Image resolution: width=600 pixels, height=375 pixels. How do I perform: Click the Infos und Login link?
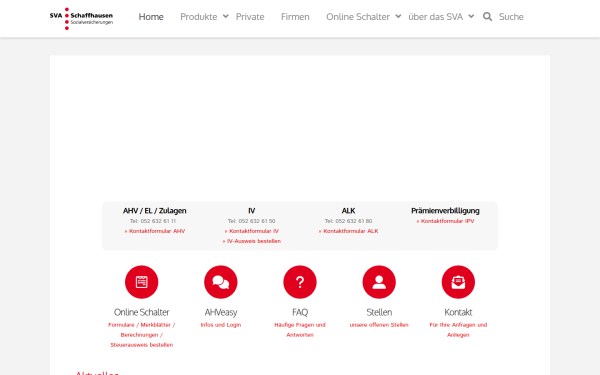(221, 325)
